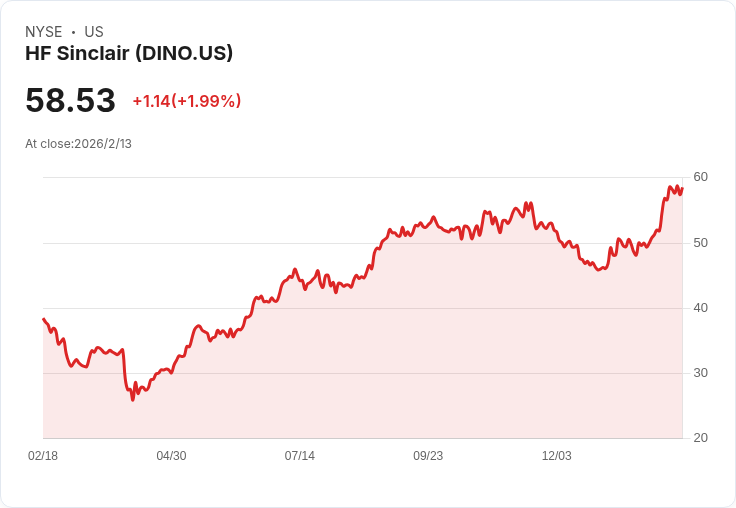
Task: Click the 20 price axis label
Action: pyautogui.click(x=700, y=438)
